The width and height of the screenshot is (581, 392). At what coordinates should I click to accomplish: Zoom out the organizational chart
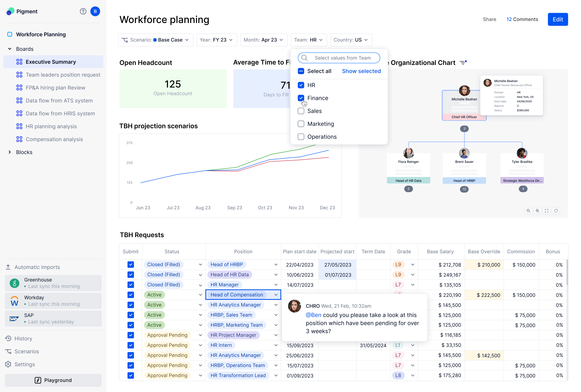click(528, 211)
